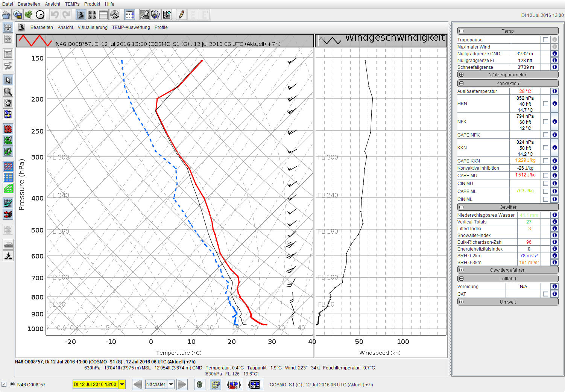565x392 pixels.
Task: Select the N46 O008°57 radio button
Action: pos(12,384)
